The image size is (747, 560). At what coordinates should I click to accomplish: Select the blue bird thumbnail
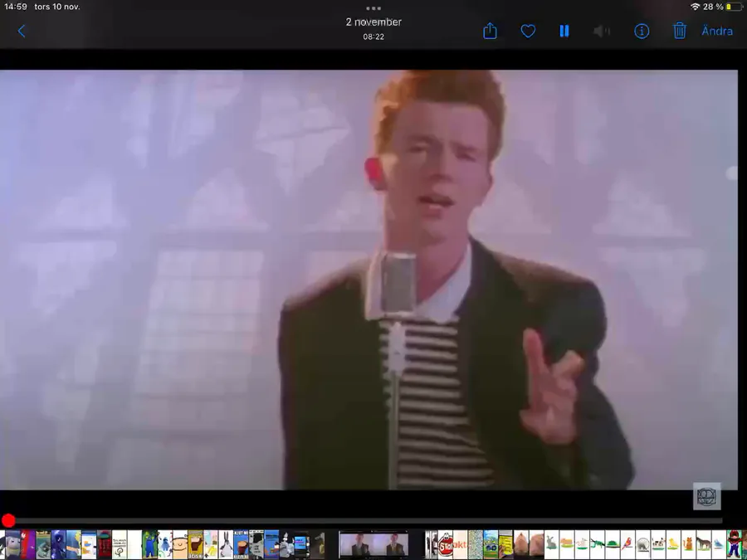pos(719,544)
